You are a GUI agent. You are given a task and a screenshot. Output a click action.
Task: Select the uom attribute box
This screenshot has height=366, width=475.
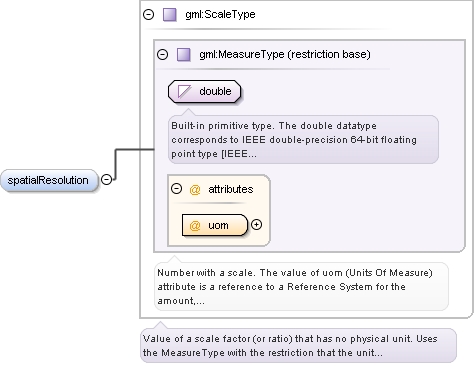(x=215, y=225)
